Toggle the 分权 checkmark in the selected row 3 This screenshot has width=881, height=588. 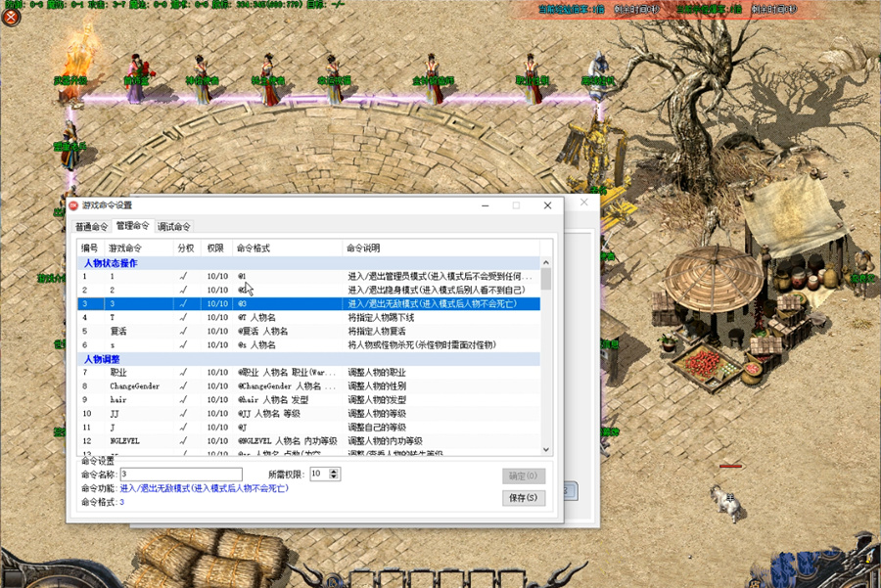click(x=184, y=304)
